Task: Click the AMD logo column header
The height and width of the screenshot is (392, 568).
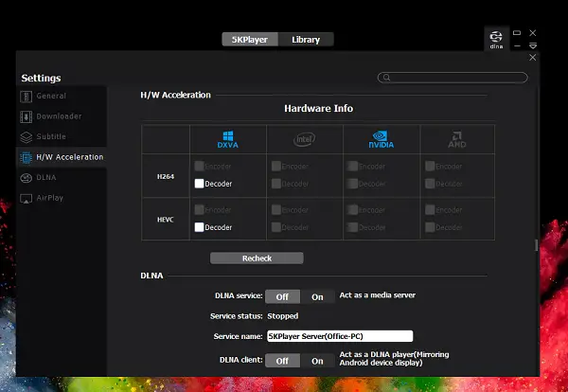Action: click(457, 139)
